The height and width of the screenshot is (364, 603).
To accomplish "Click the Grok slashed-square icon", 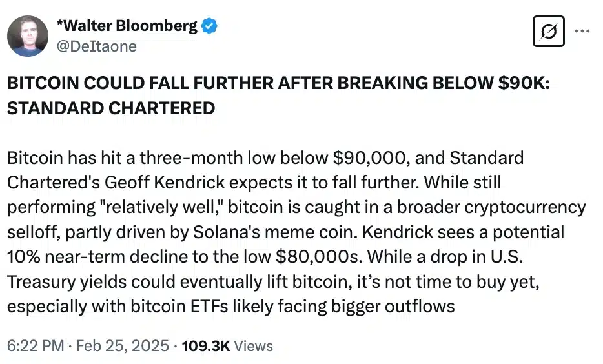I will [x=548, y=31].
